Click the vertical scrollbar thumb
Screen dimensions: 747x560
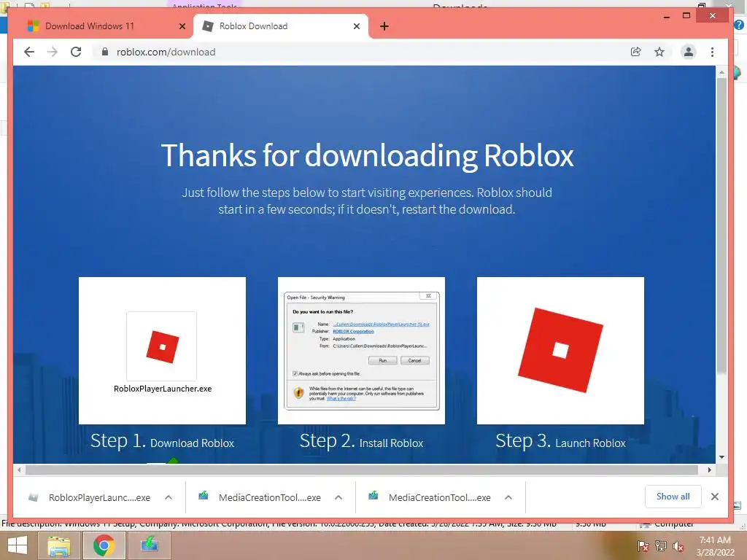(721, 226)
